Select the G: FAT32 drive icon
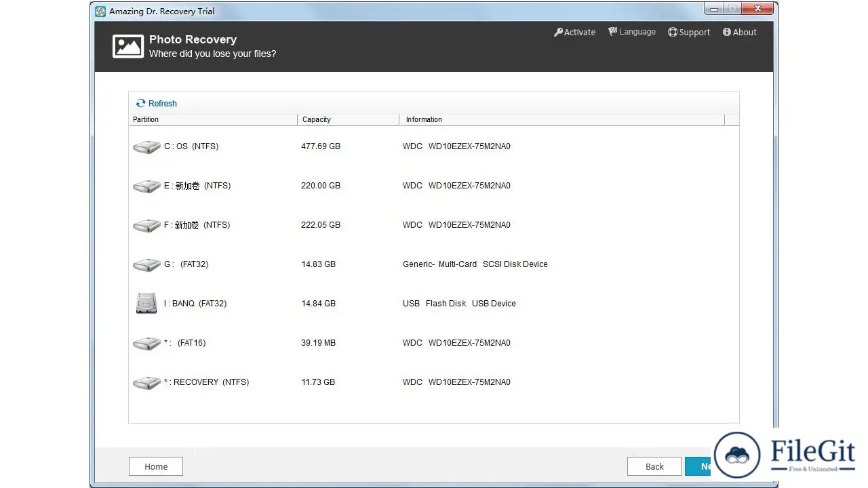The image size is (868, 488). [146, 265]
